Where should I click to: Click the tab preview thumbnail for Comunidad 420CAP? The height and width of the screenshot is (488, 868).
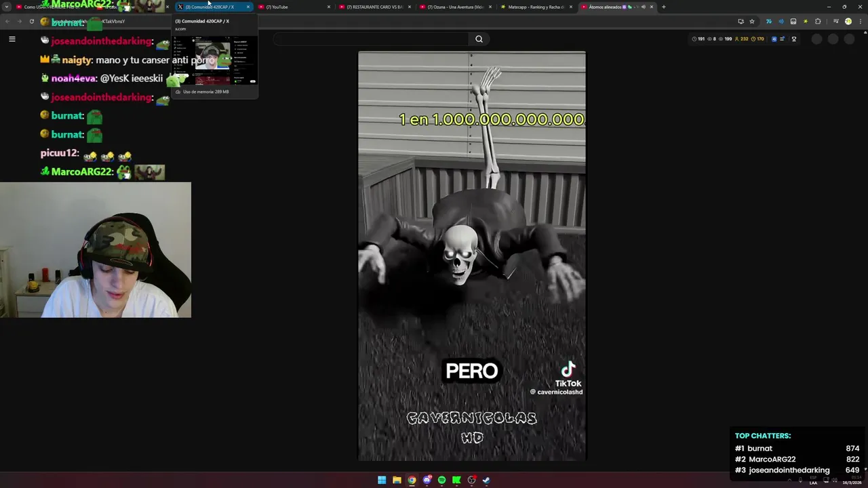[x=214, y=61]
